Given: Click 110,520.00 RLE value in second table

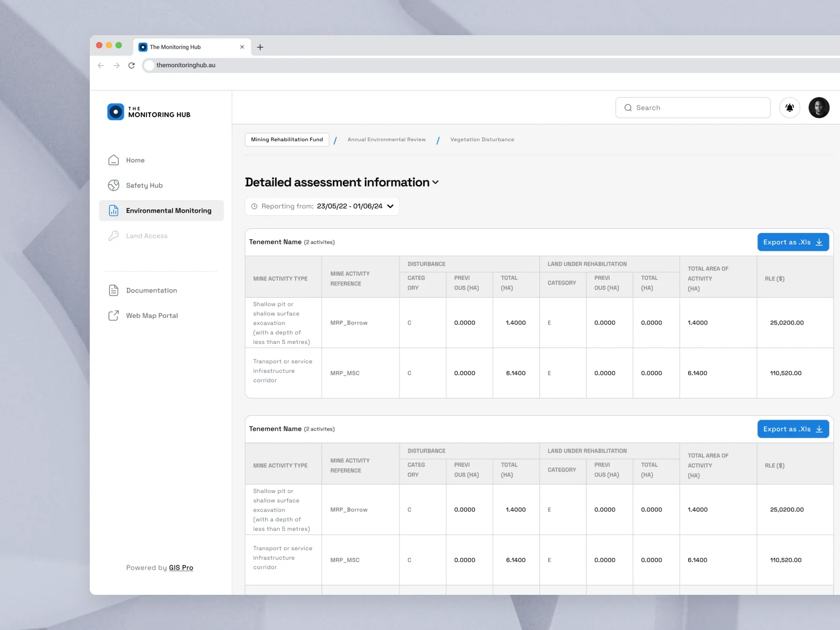Looking at the screenshot, I should 785,560.
